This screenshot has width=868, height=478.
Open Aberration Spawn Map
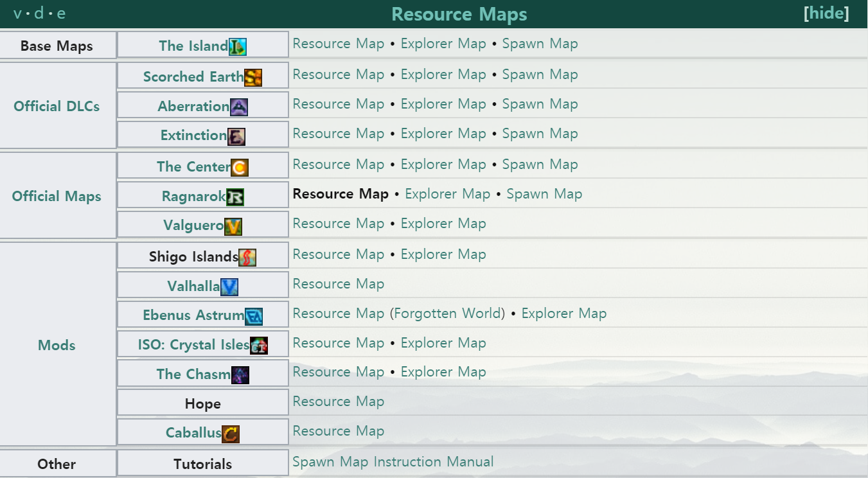(x=540, y=104)
